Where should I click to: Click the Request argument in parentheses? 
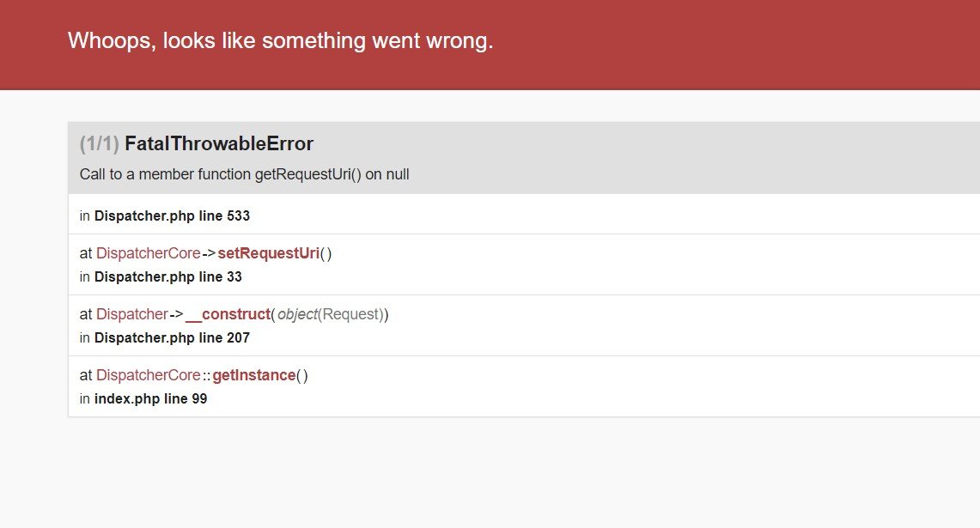coord(350,314)
